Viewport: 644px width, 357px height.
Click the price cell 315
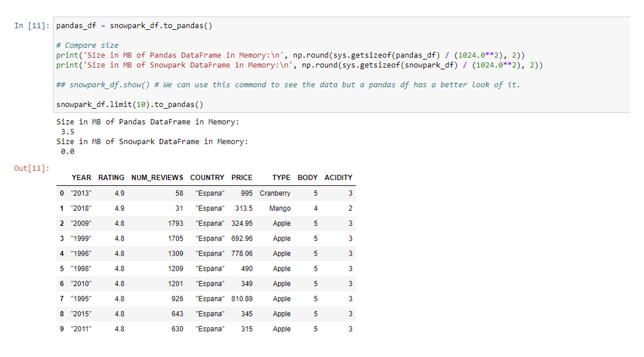(x=247, y=329)
